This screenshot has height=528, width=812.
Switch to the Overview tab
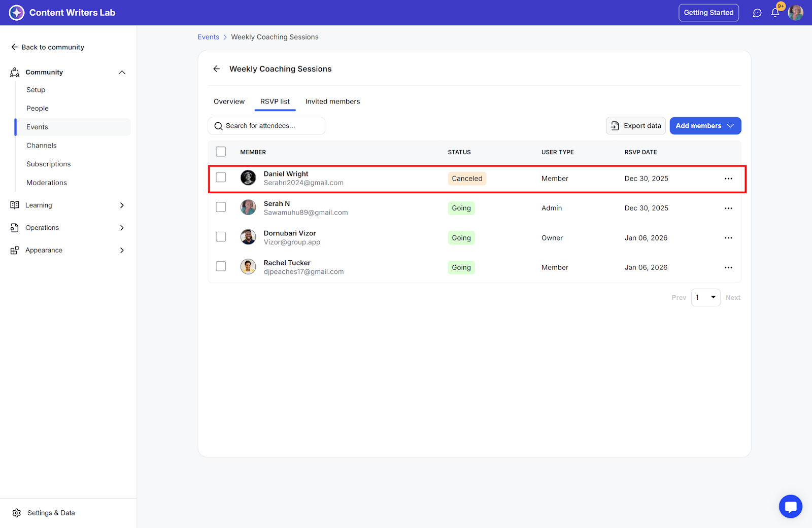[229, 101]
